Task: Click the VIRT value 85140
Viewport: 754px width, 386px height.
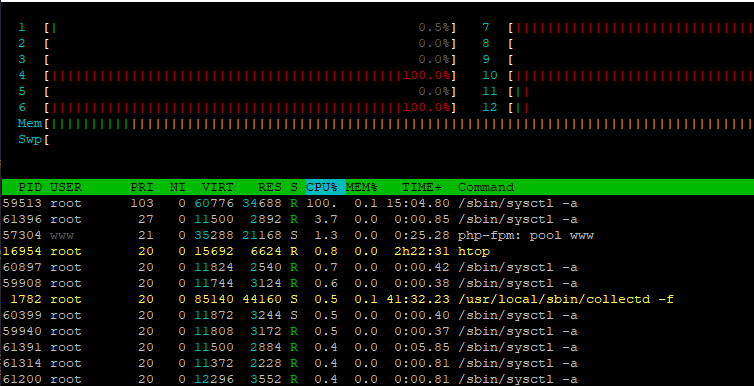Action: pos(214,299)
